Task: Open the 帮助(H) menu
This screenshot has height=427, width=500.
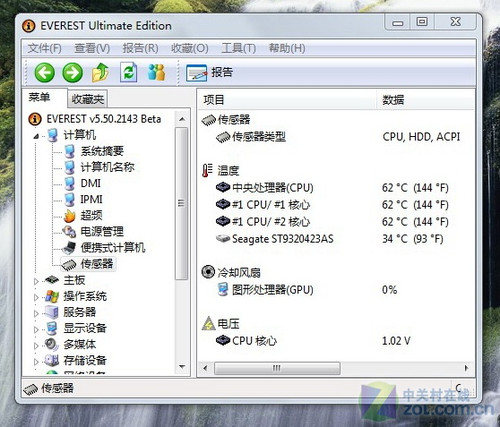Action: click(x=287, y=48)
